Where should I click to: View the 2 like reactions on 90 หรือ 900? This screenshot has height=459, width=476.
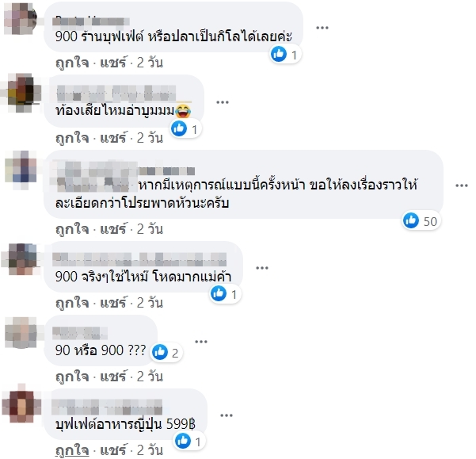coord(166,353)
